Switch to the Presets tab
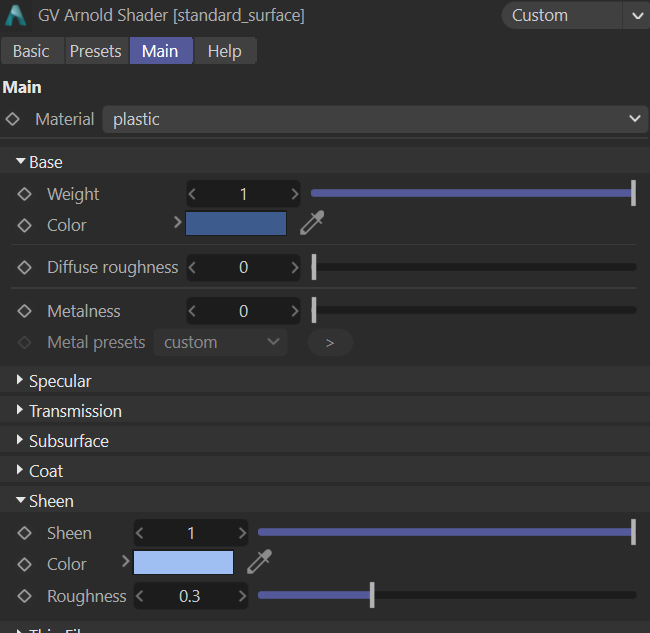 point(95,51)
